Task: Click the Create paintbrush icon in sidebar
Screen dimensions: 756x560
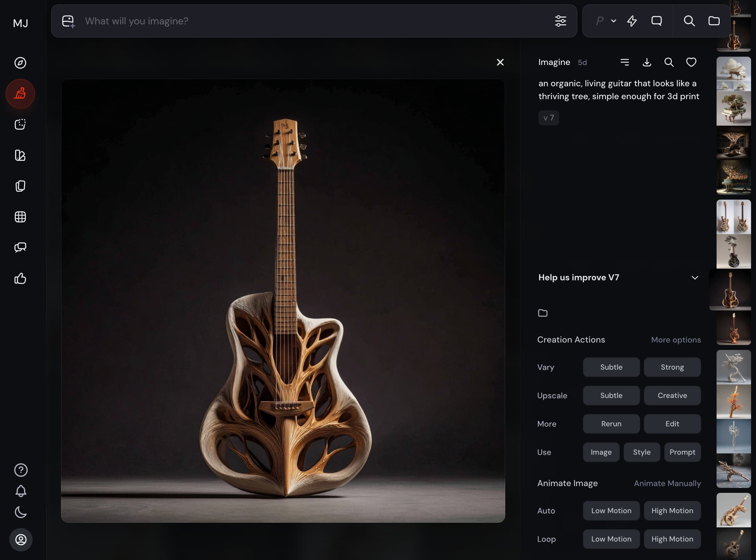Action: (20, 94)
